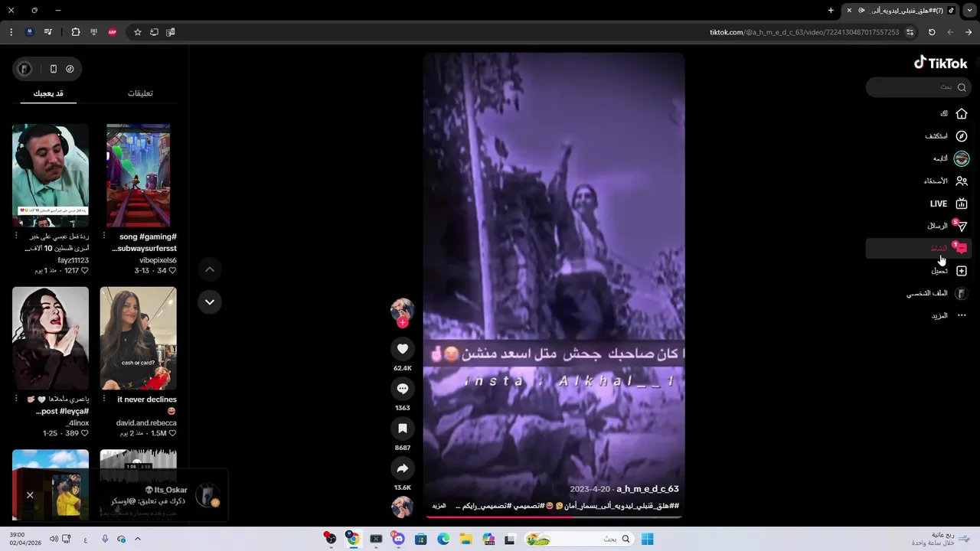Viewport: 980px width, 551px height.
Task: Save the video with the bookmark icon
Action: point(403,429)
